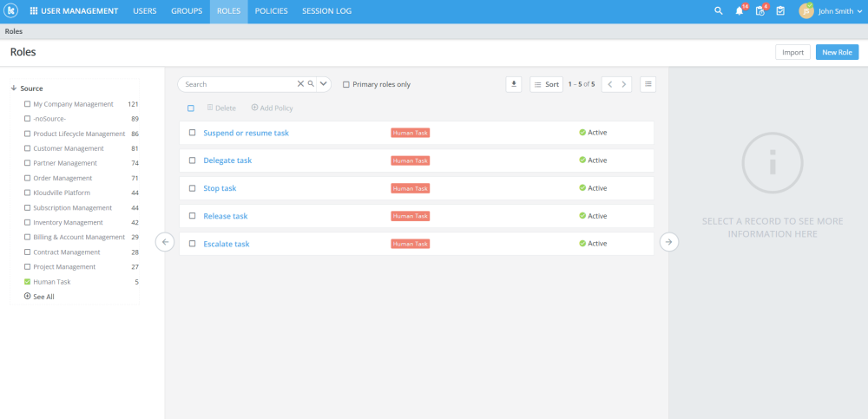
Task: Open the notifications bell icon
Action: coord(739,11)
